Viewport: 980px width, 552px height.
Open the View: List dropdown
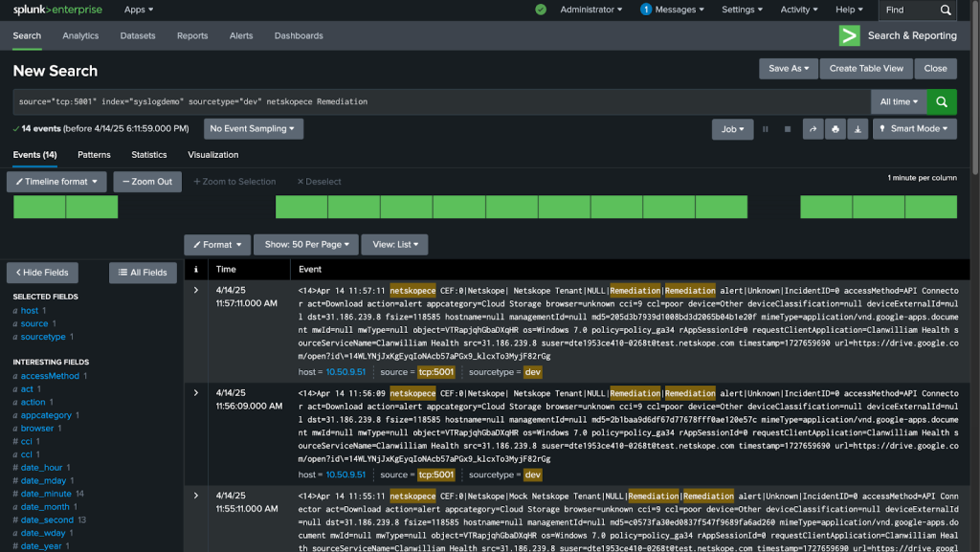click(x=394, y=245)
